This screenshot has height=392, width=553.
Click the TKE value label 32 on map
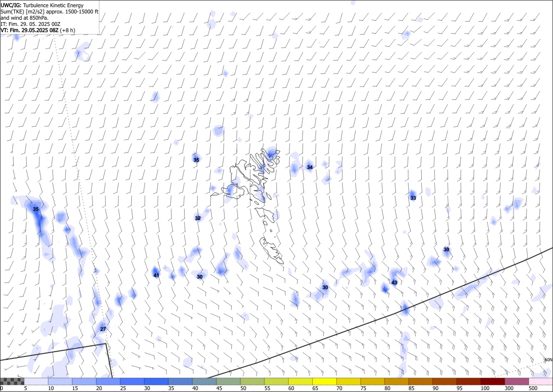198,219
